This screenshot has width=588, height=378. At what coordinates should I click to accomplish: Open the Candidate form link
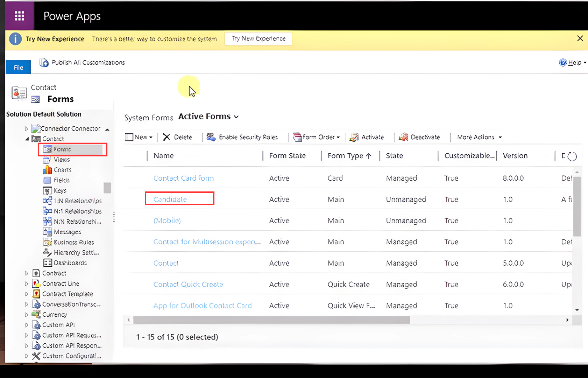tap(170, 199)
